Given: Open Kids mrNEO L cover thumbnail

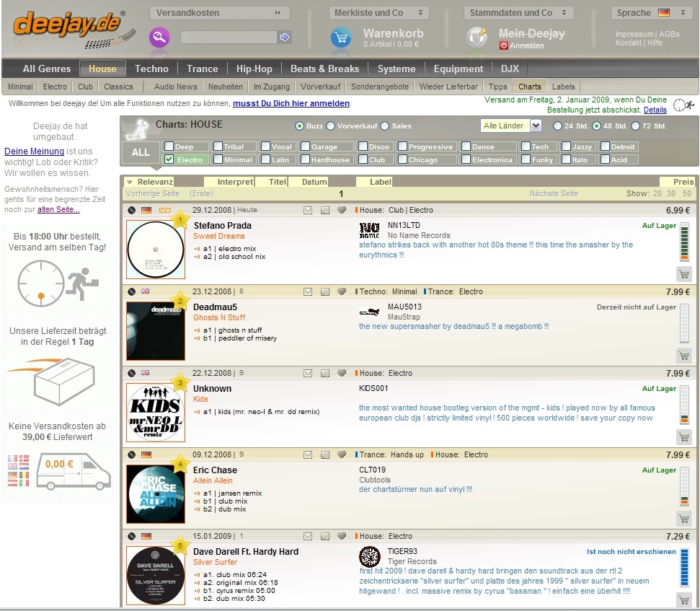Looking at the screenshot, I should tap(156, 412).
